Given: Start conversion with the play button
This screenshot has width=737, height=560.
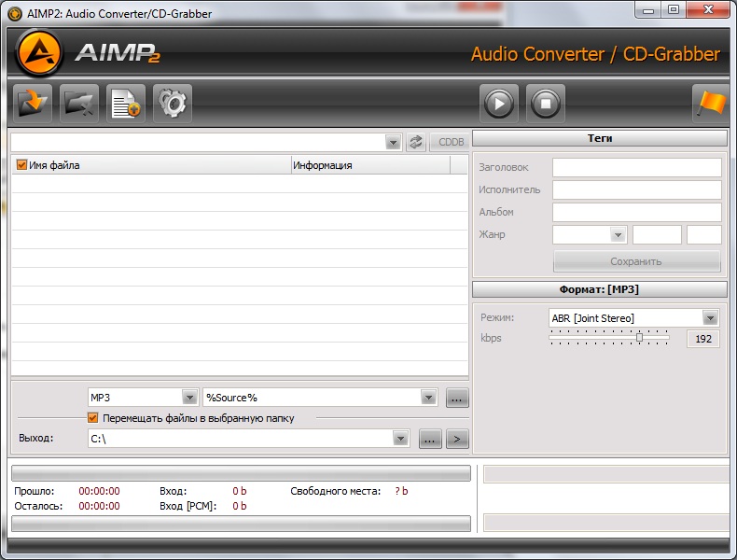Looking at the screenshot, I should [499, 104].
